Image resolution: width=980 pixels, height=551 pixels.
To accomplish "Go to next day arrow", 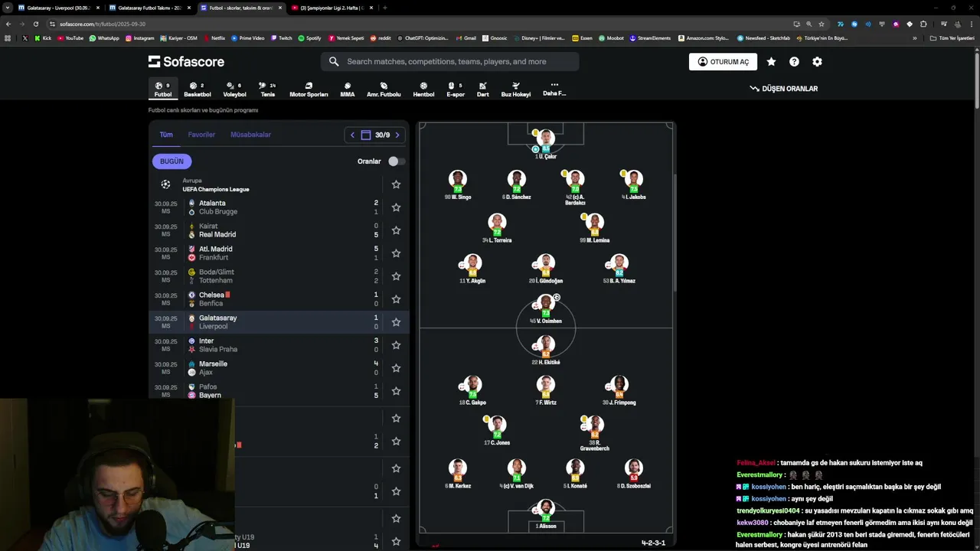I will click(397, 135).
